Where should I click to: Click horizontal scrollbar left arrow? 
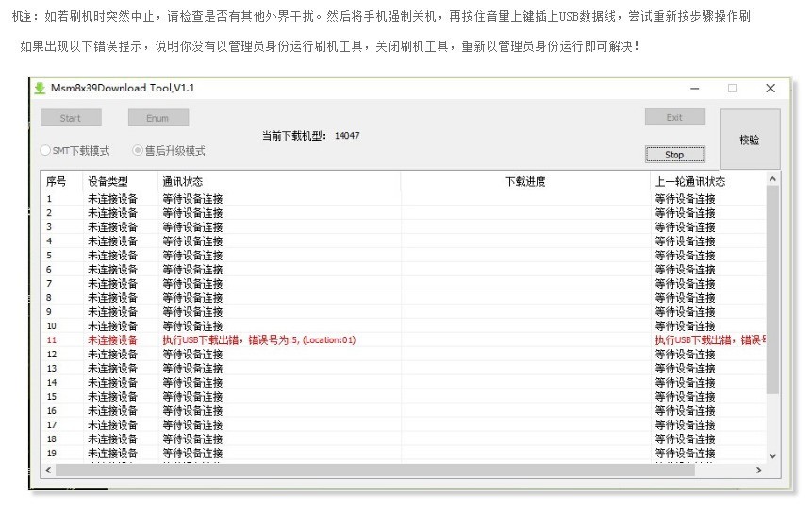[48, 470]
